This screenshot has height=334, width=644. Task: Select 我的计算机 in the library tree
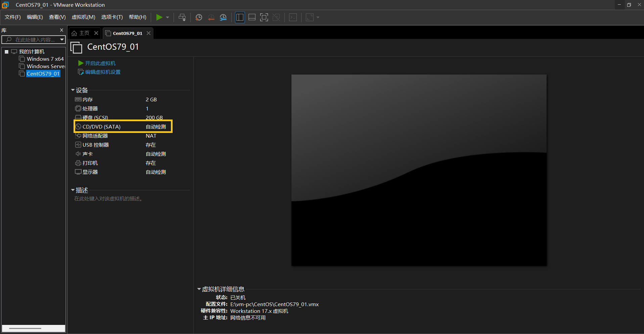(x=32, y=52)
